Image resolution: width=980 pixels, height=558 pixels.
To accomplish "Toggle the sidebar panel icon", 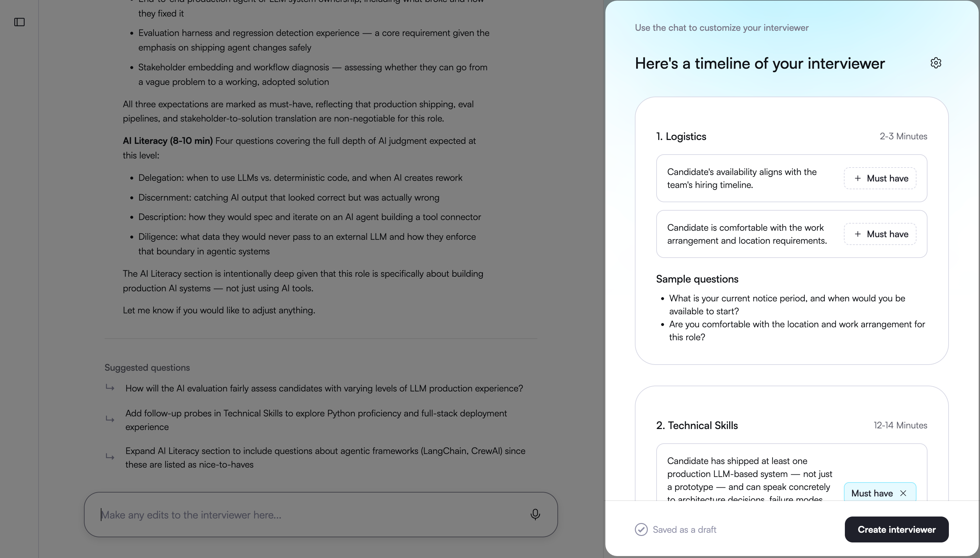I will point(19,22).
